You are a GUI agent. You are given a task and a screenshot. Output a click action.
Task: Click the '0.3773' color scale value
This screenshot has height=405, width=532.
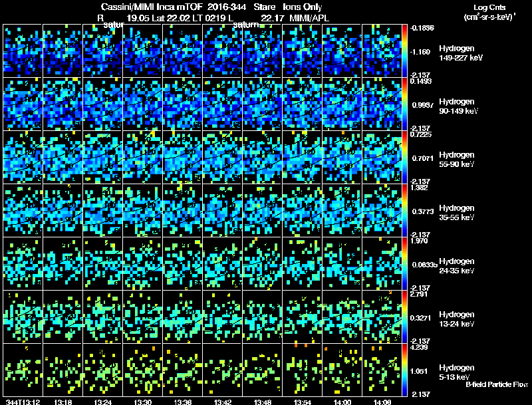click(x=423, y=211)
